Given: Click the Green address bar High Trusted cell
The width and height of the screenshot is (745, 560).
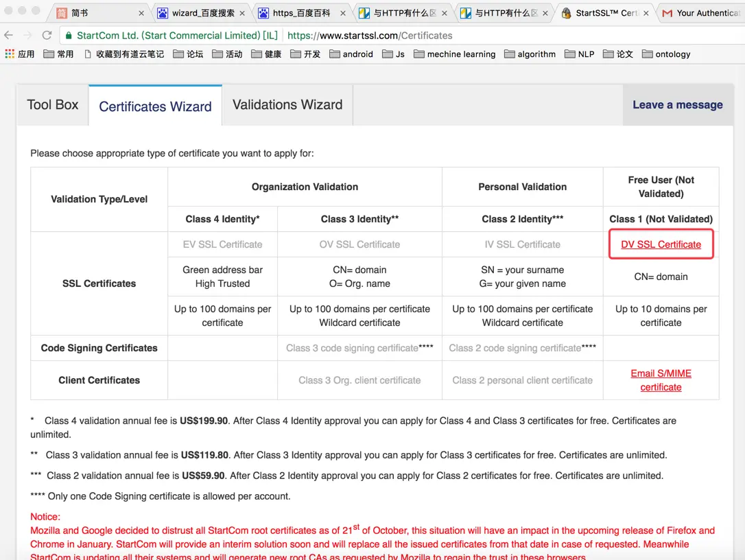Looking at the screenshot, I should click(x=222, y=277).
